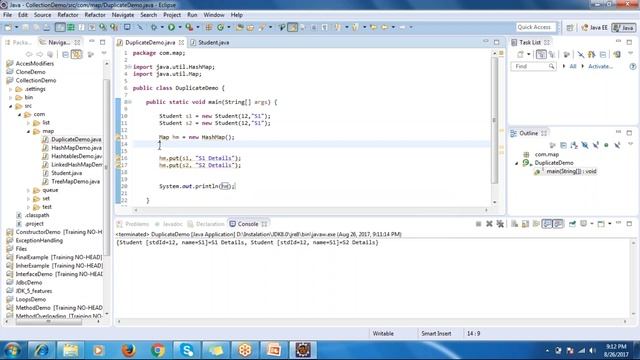The height and width of the screenshot is (360, 640).
Task: Click the Activate link in Task List
Action: point(600,66)
